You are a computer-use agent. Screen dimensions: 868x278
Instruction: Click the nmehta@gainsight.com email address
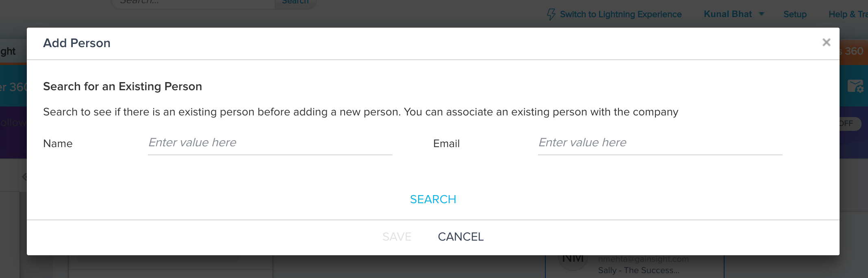643,259
